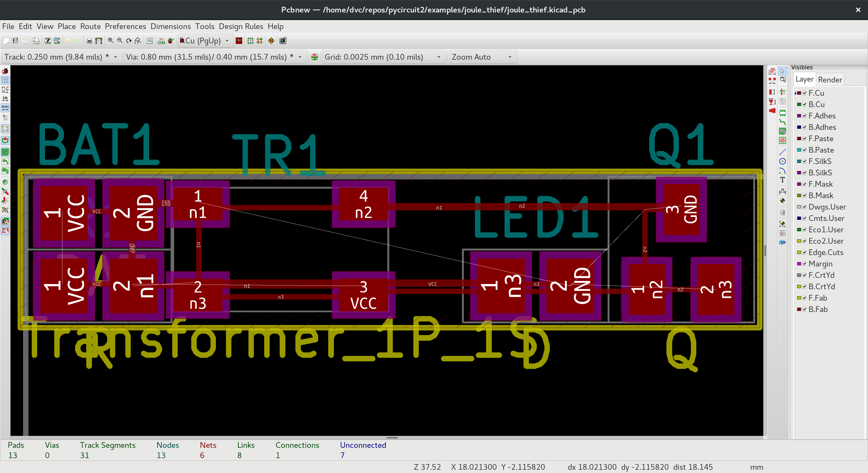This screenshot has width=868, height=473.
Task: Open the Route menu
Action: point(90,26)
